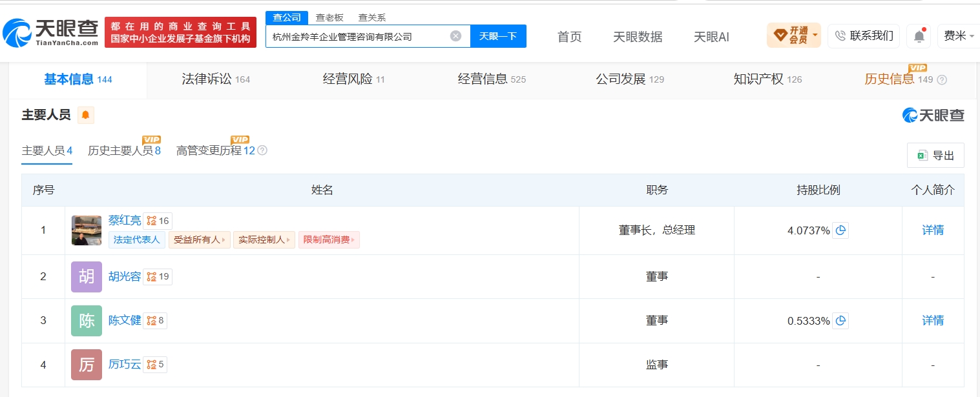Click the 联系我们 button
980x397 pixels.
864,36
